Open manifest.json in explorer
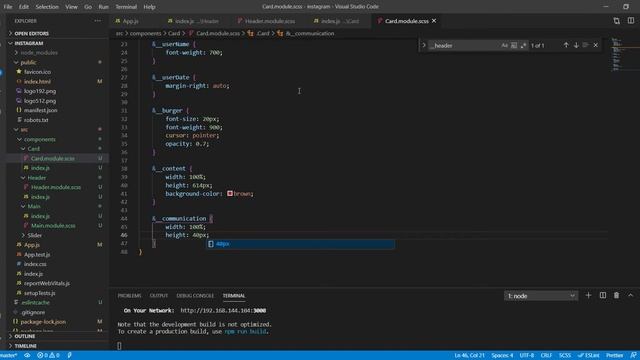 (40, 110)
